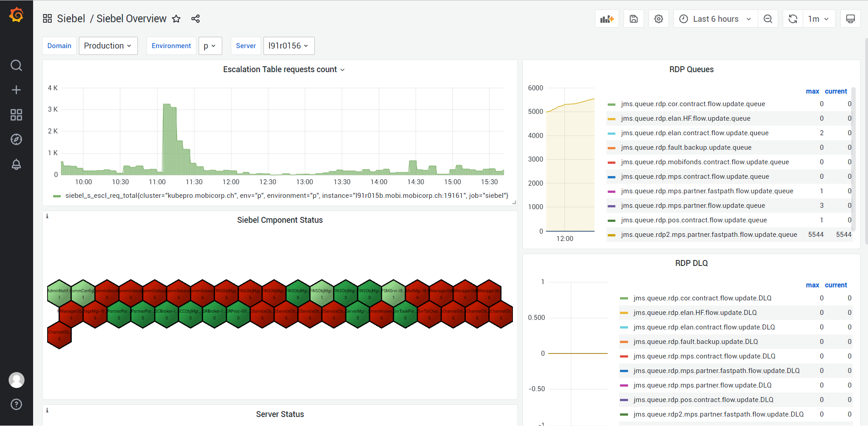
Task: Toggle jms.queue.rdp.cor.contract.flow.update.DLQ series
Action: 702,298
